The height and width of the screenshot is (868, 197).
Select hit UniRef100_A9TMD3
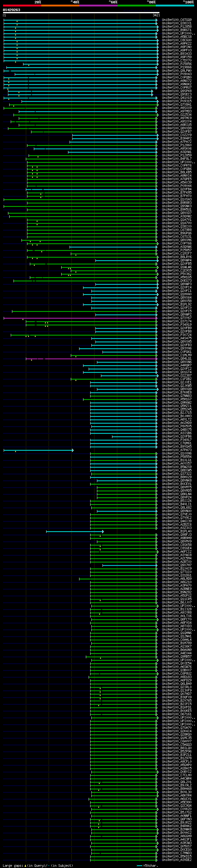click(x=177, y=111)
